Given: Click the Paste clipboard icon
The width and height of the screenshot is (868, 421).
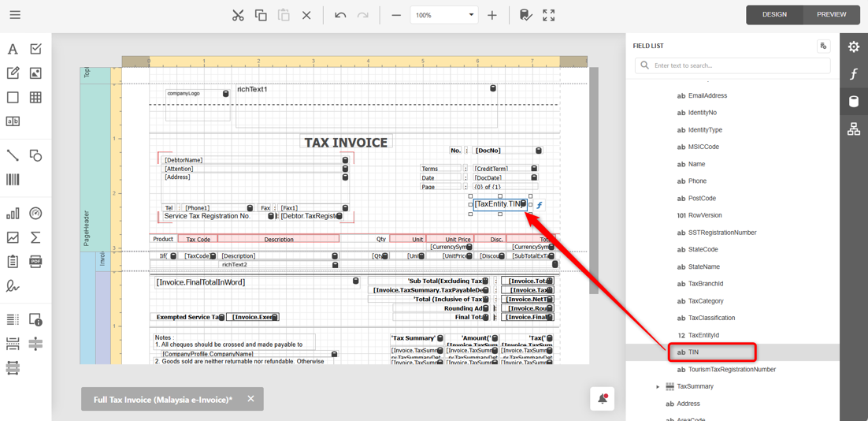Looking at the screenshot, I should (x=284, y=15).
